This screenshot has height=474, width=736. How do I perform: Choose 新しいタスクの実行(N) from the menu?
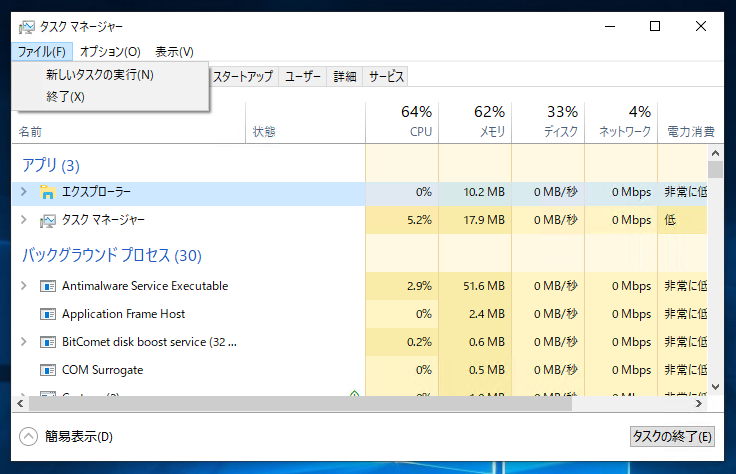coord(110,75)
